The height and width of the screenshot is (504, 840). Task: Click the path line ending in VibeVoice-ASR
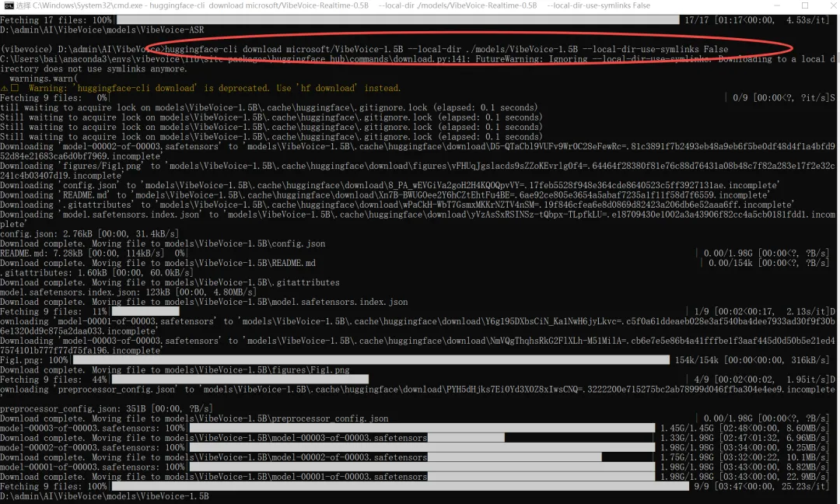pyautogui.click(x=102, y=30)
